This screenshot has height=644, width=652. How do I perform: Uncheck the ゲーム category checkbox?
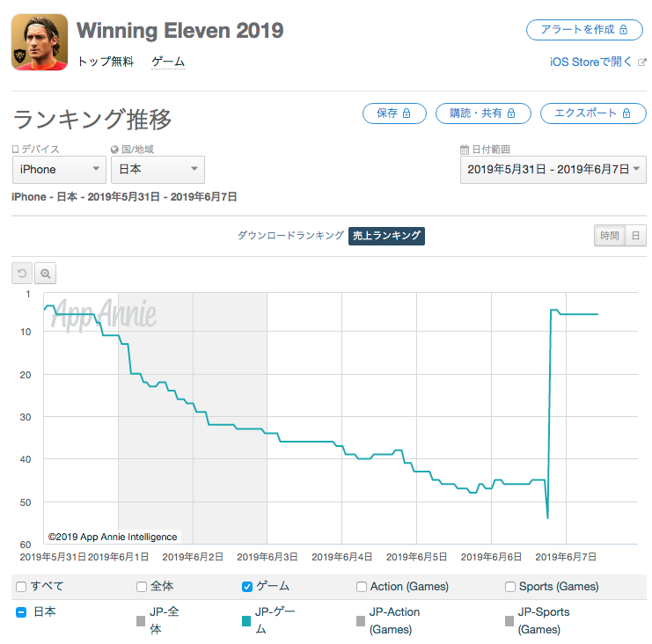(247, 587)
